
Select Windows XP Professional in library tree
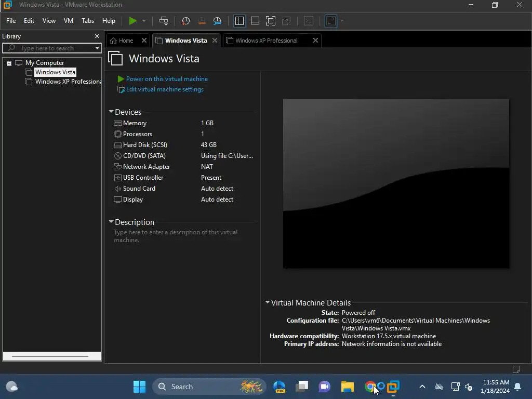point(68,82)
